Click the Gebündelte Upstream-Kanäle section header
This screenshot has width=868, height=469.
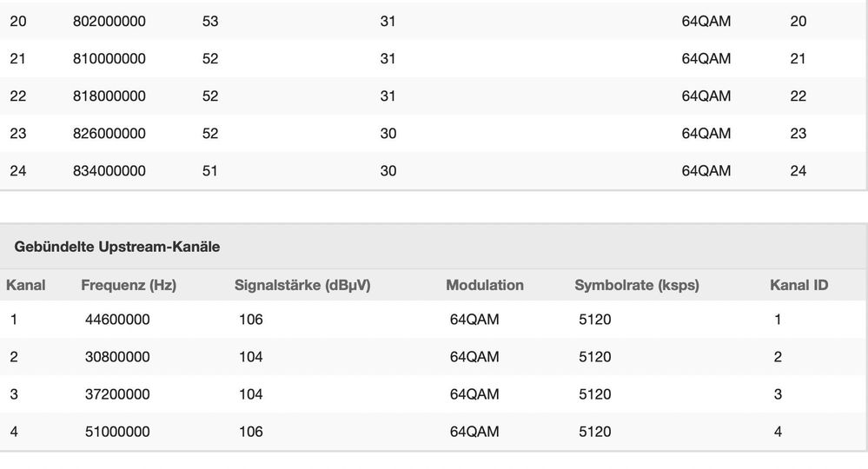click(x=116, y=247)
